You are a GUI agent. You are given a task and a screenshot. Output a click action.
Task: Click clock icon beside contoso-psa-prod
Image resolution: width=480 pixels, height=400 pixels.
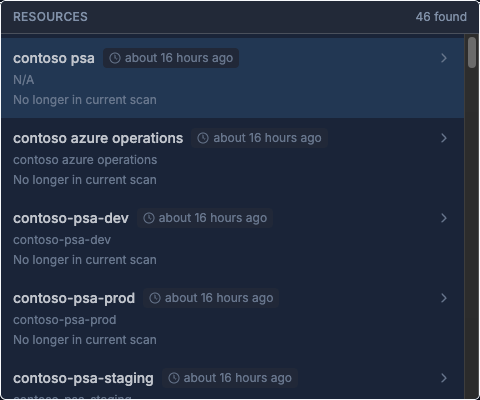pos(155,298)
